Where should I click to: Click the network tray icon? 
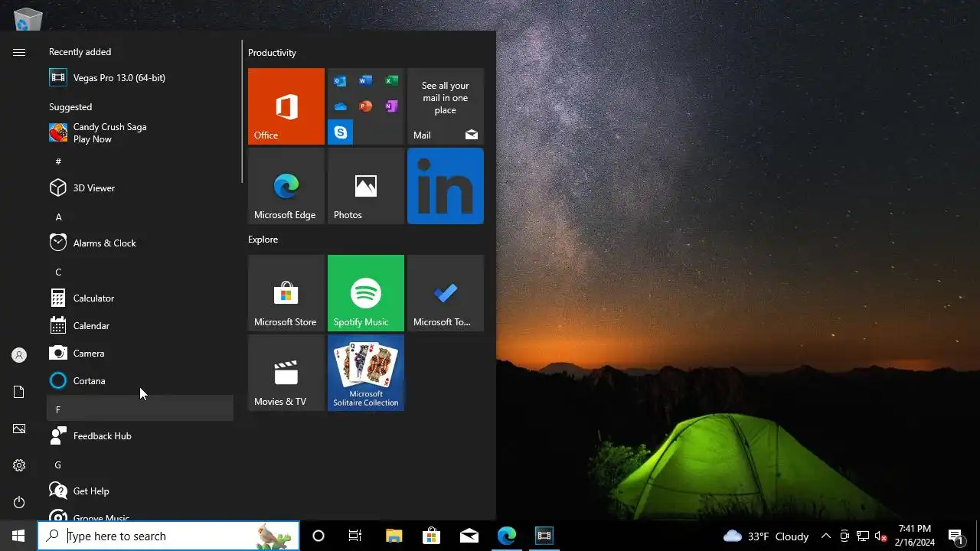(863, 536)
